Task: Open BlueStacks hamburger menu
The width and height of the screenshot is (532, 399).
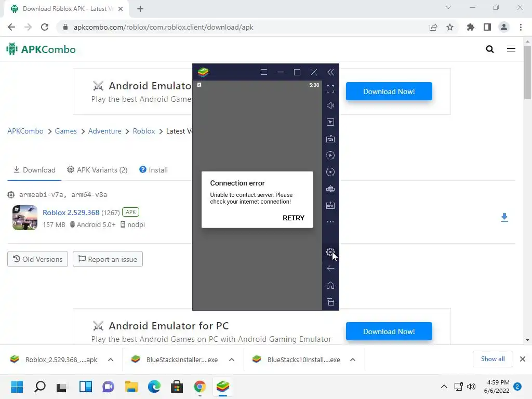Action: pos(263,72)
